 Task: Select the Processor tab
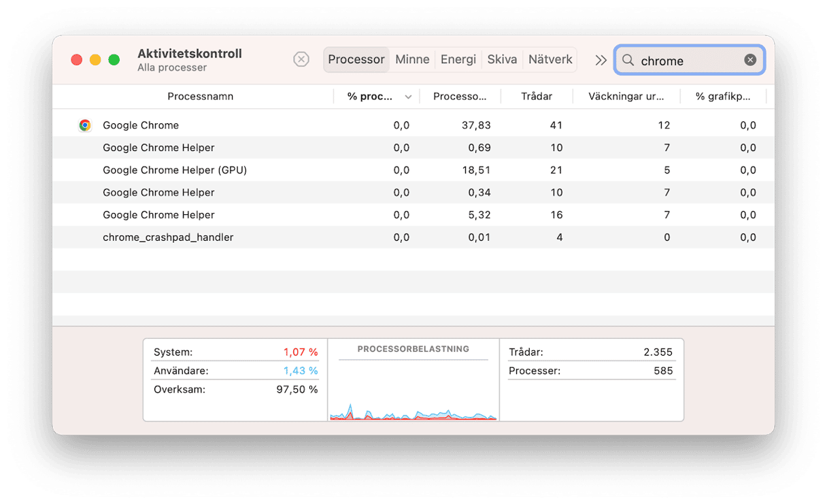pyautogui.click(x=356, y=60)
